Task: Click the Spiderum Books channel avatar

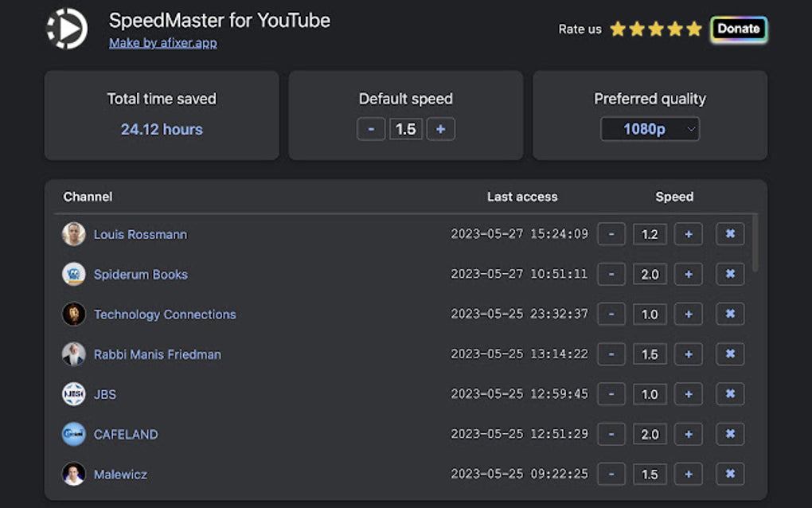Action: tap(73, 274)
